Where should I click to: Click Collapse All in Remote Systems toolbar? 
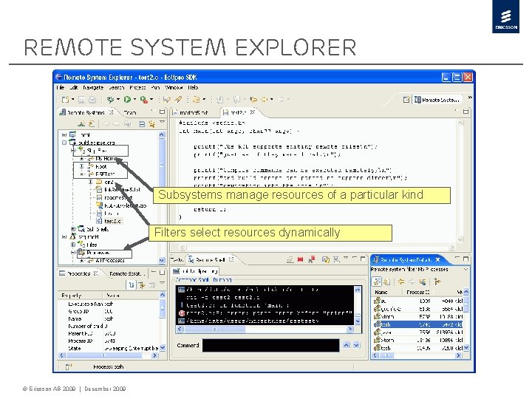(142, 124)
